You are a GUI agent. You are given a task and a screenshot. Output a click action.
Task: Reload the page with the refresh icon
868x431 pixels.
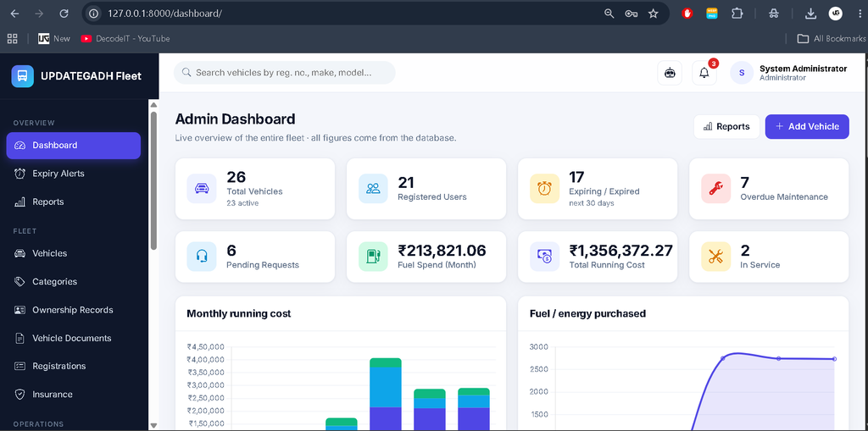64,14
